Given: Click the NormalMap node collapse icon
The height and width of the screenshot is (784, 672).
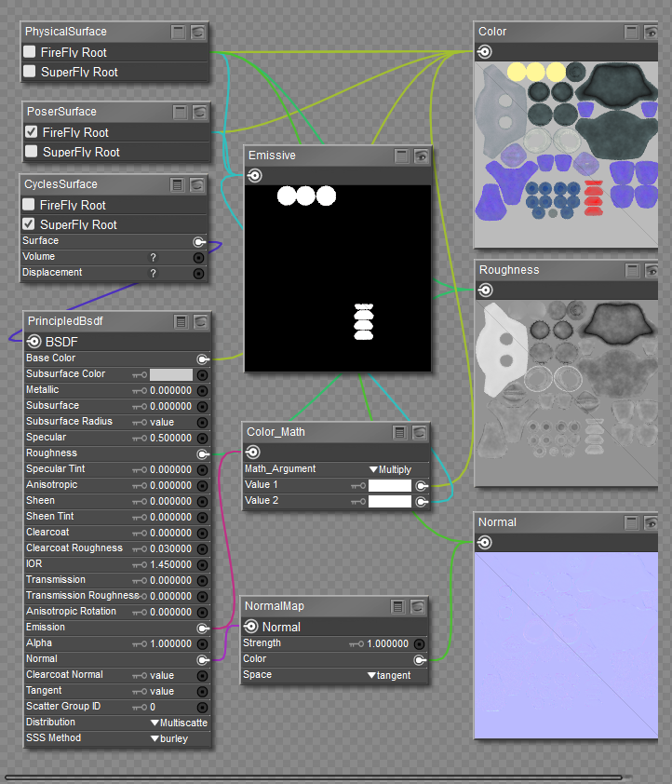Looking at the screenshot, I should (x=398, y=607).
